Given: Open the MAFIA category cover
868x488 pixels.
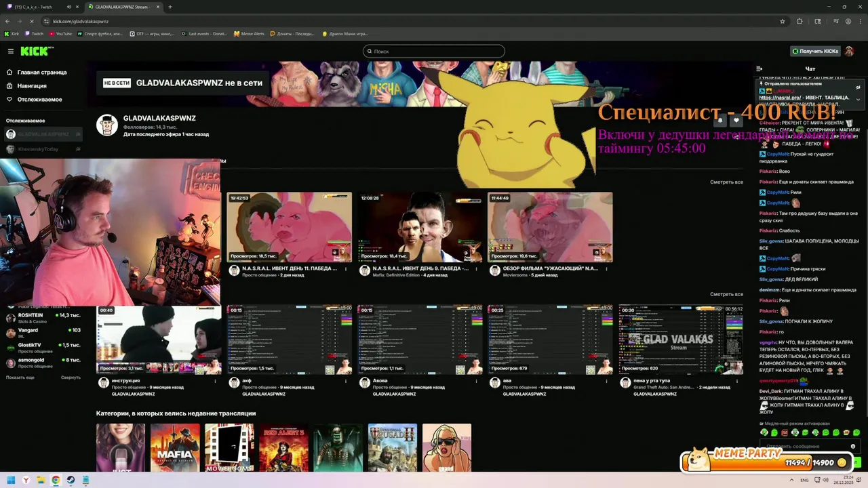Looking at the screenshot, I should point(175,447).
